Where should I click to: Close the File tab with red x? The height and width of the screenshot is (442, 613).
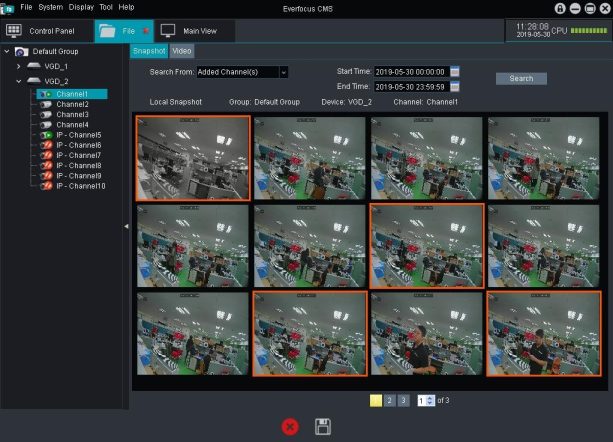click(x=145, y=31)
